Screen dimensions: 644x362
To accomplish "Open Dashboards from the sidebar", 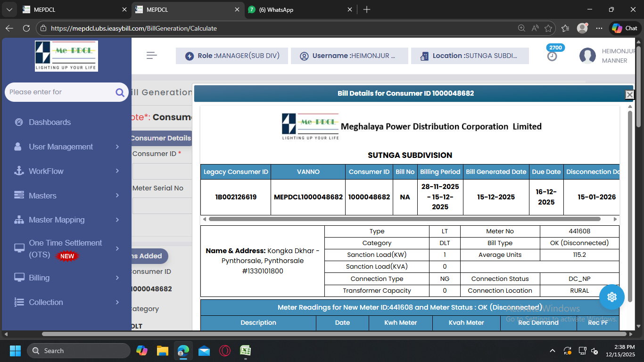I will point(50,122).
